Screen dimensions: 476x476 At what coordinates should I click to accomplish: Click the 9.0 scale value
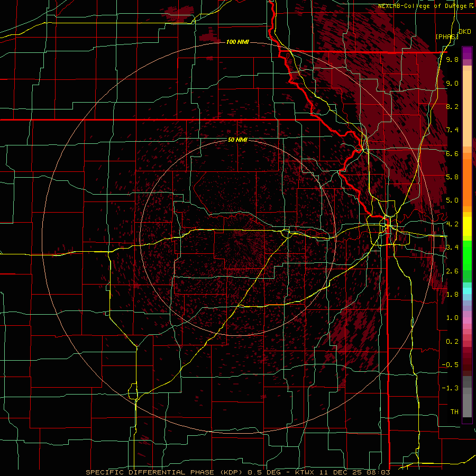452,84
